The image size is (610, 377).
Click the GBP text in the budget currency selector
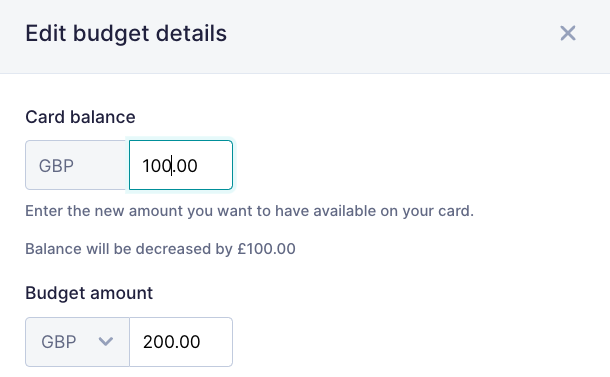pyautogui.click(x=59, y=342)
